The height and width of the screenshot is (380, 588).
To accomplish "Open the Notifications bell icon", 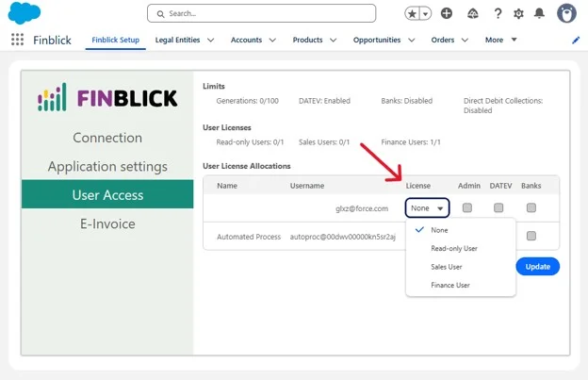I will point(539,13).
